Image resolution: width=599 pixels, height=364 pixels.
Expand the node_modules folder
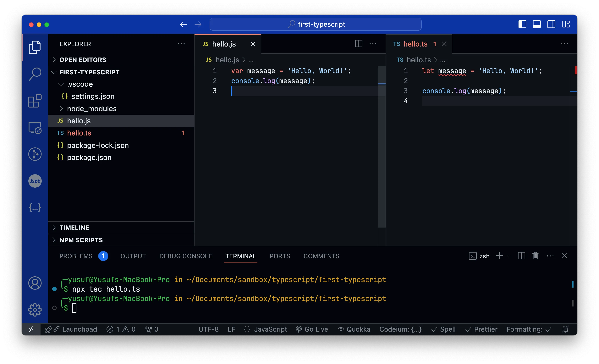[121, 109]
